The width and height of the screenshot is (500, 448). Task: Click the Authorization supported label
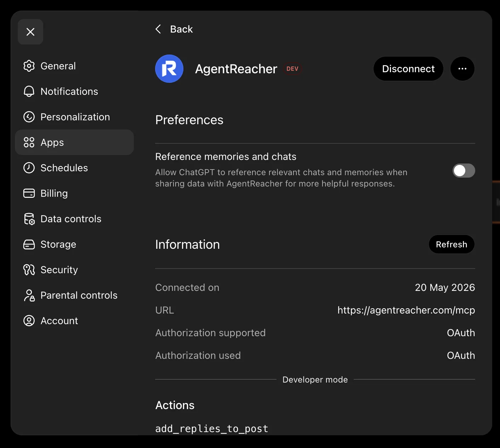pyautogui.click(x=210, y=333)
